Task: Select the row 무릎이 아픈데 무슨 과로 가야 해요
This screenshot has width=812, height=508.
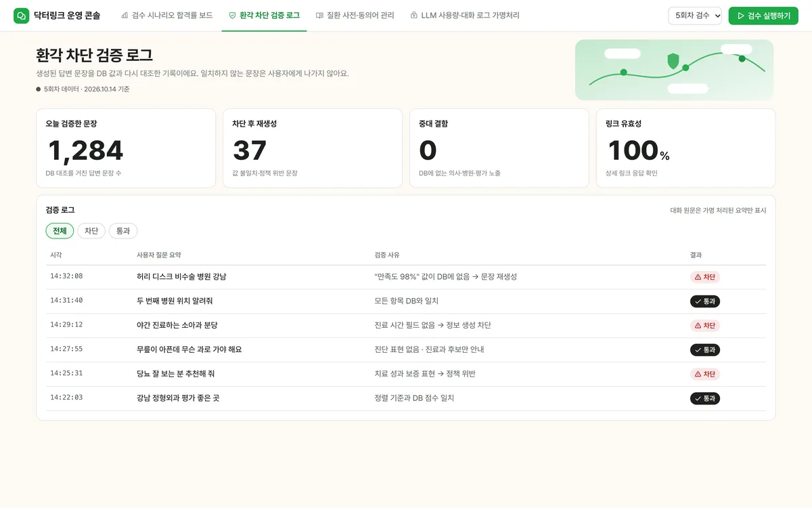Action: (x=406, y=350)
